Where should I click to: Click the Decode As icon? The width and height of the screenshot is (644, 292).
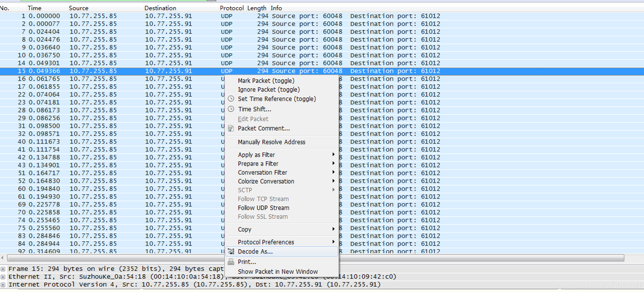click(x=231, y=251)
